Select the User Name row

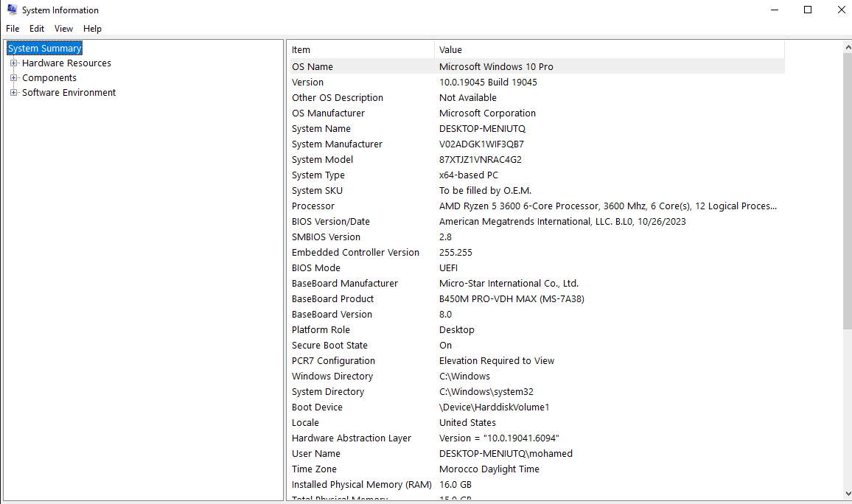537,453
